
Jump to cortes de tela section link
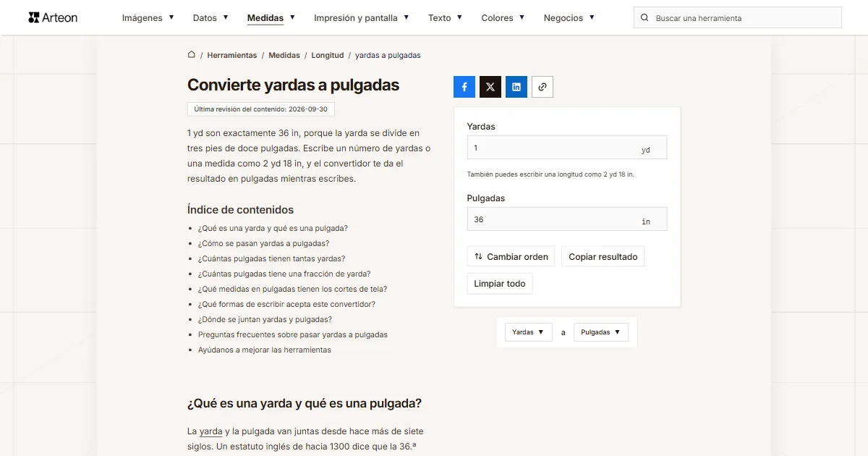292,289
